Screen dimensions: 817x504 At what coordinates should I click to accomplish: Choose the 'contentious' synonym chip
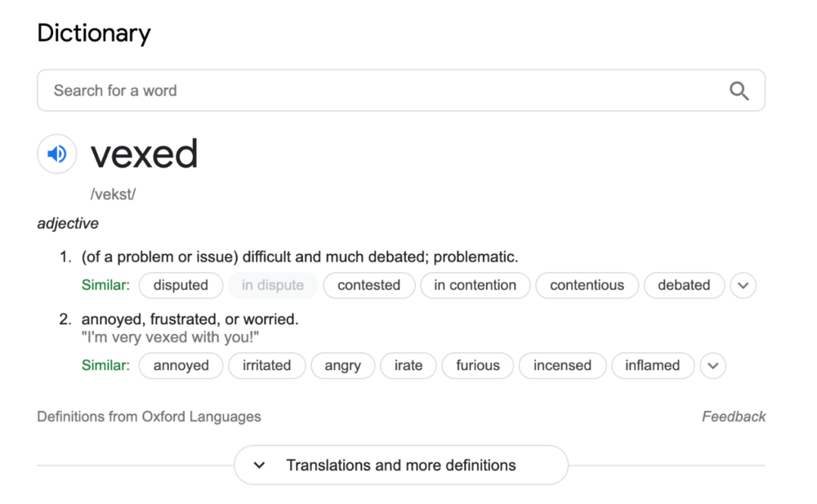click(x=587, y=286)
